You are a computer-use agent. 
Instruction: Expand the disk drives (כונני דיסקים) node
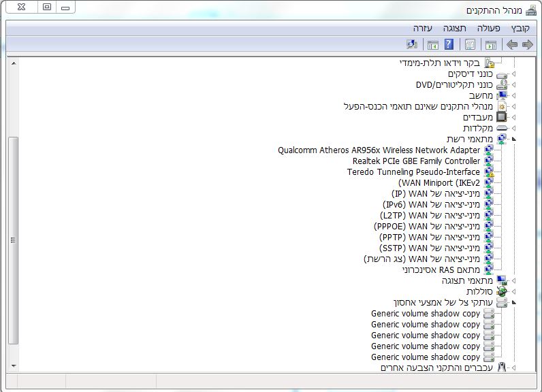[x=514, y=74]
